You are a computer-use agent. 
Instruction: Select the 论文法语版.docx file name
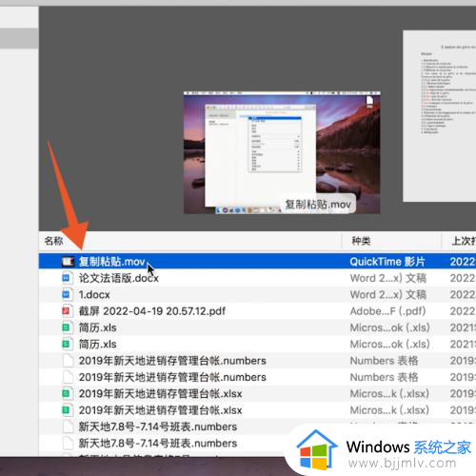(119, 278)
